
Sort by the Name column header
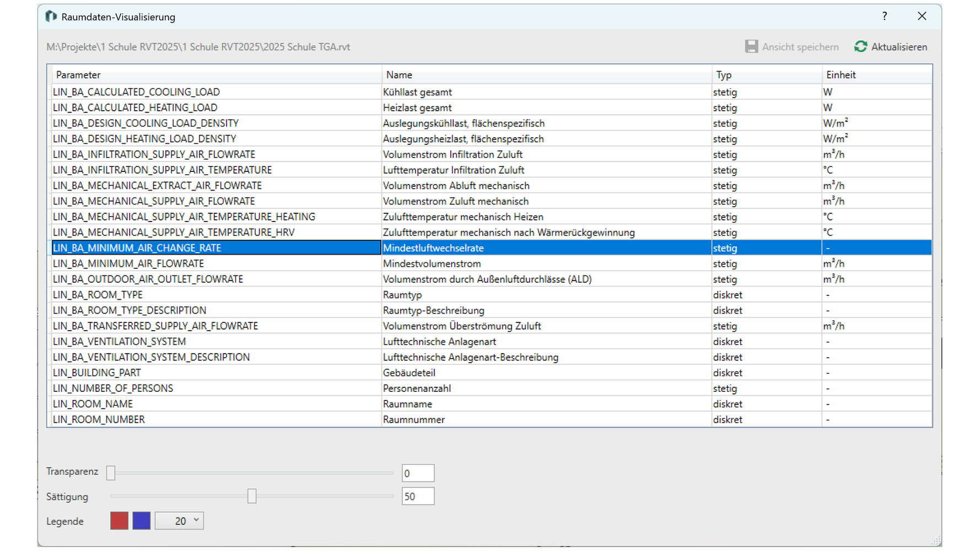(x=399, y=75)
